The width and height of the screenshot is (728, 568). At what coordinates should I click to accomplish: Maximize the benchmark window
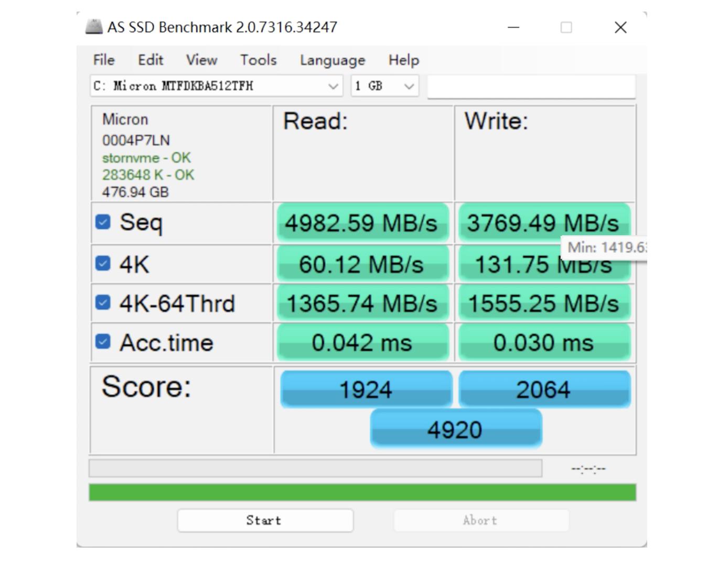tap(566, 27)
